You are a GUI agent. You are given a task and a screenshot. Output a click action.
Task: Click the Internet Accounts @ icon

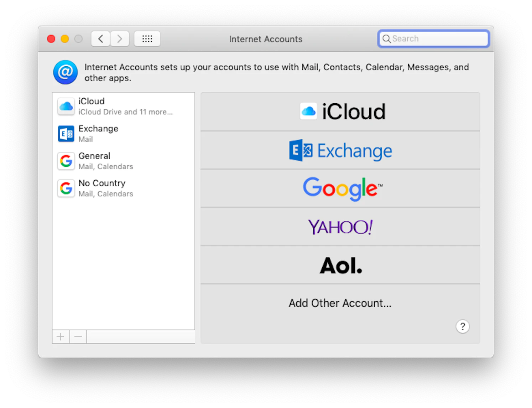[x=66, y=72]
